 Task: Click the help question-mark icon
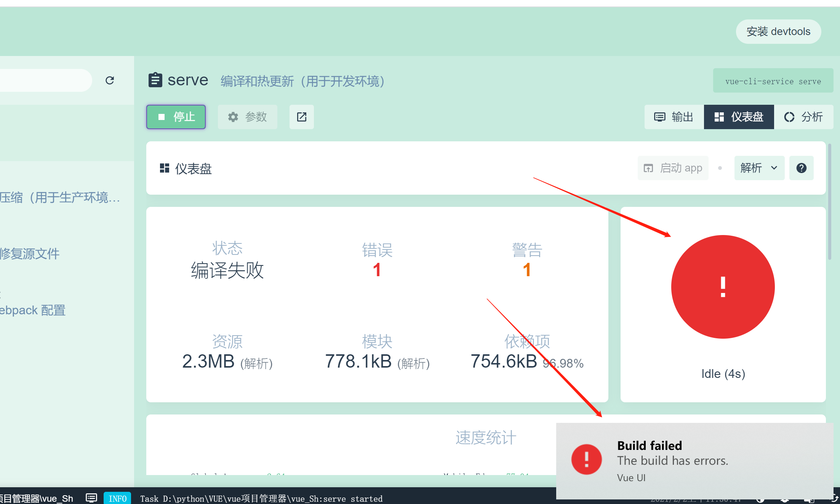click(801, 168)
